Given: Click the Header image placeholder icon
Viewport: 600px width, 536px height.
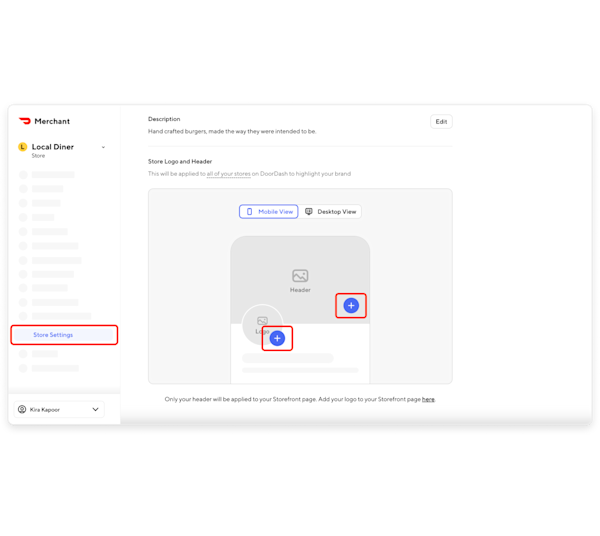Looking at the screenshot, I should (x=300, y=275).
